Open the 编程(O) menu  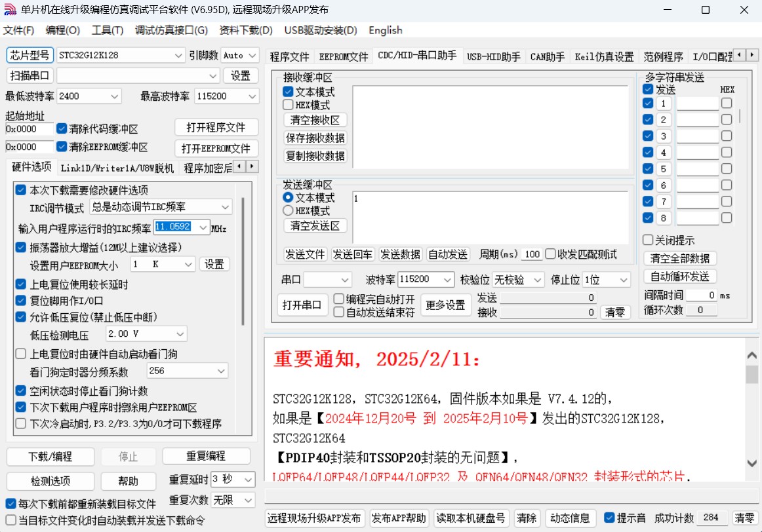coord(63,30)
